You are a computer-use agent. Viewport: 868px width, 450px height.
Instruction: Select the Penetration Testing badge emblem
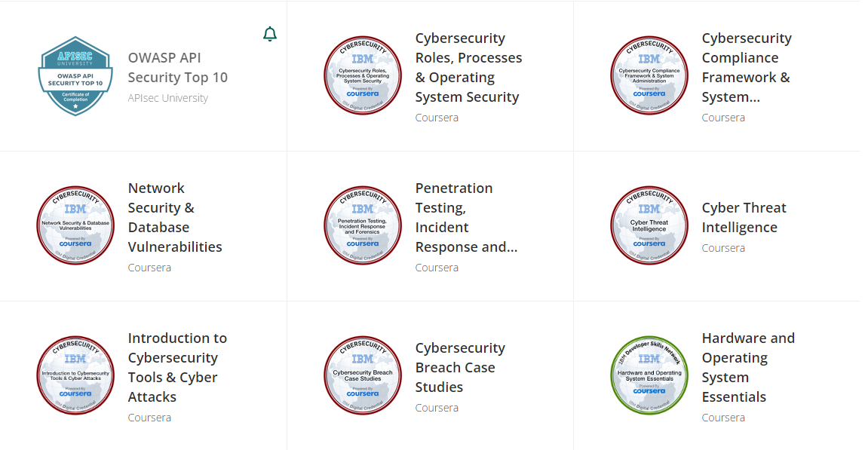[363, 225]
